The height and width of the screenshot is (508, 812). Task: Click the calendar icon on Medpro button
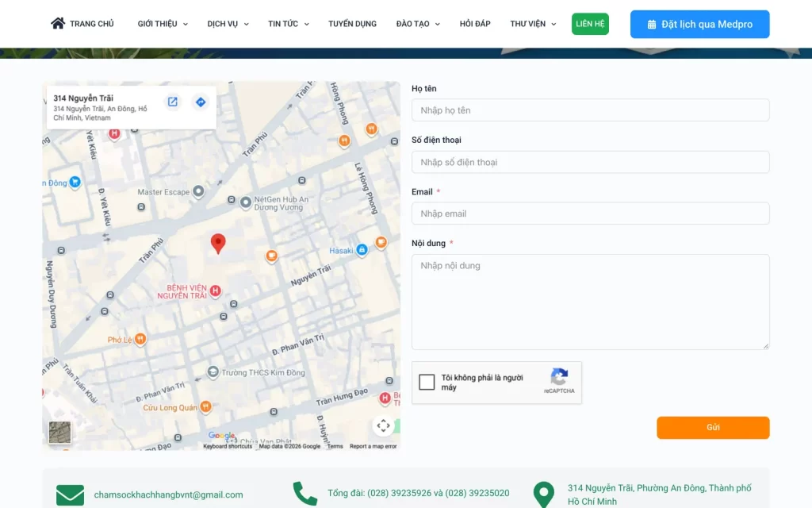652,25
